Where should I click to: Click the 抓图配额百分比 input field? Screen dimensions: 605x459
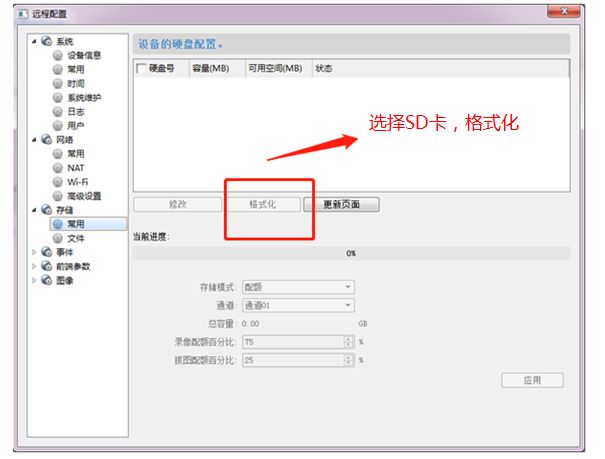(x=290, y=360)
